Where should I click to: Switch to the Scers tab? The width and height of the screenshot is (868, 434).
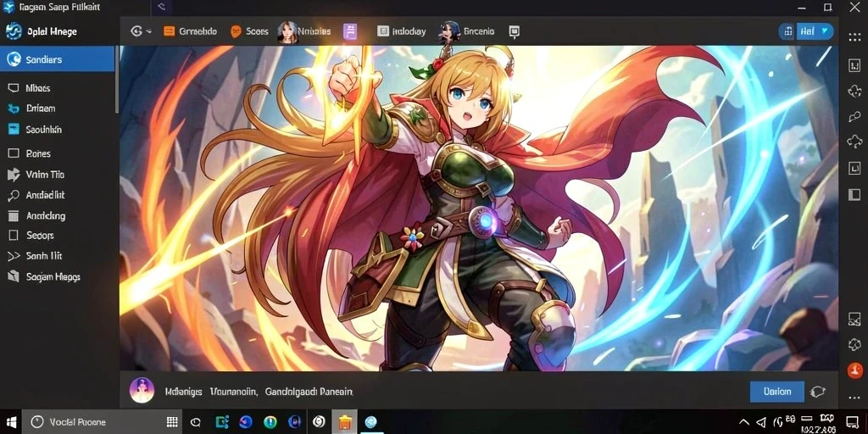249,31
